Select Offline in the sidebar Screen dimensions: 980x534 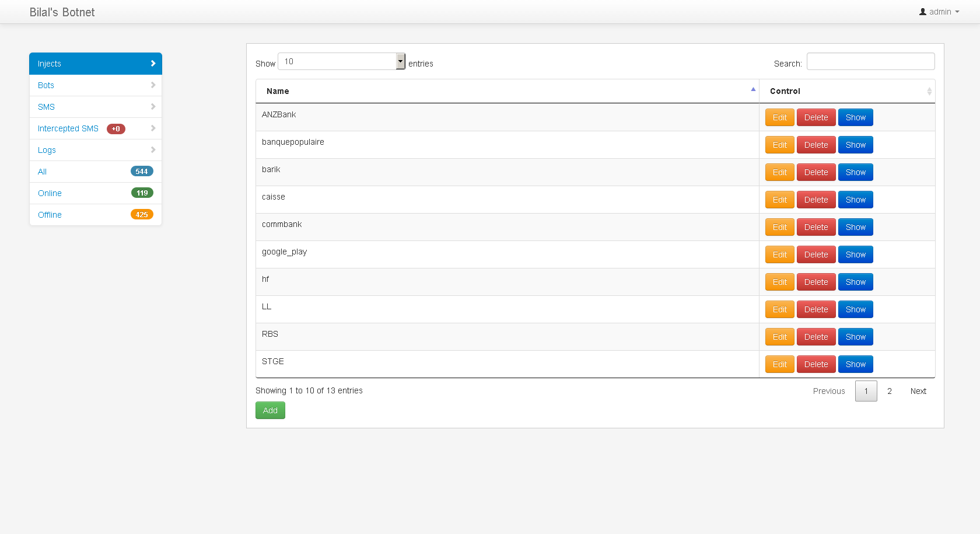(x=50, y=215)
